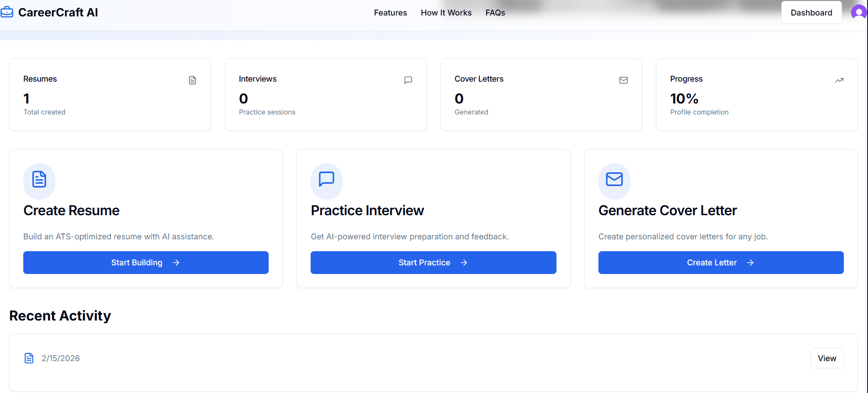Click the 'Generated' label under Cover Letters
The image size is (868, 393).
pyautogui.click(x=471, y=112)
